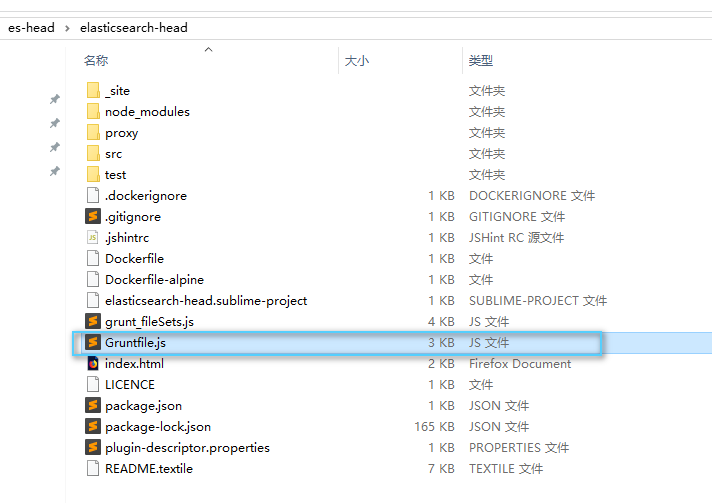This screenshot has width=712, height=503.
Task: Select the index.html file name
Action: point(134,364)
